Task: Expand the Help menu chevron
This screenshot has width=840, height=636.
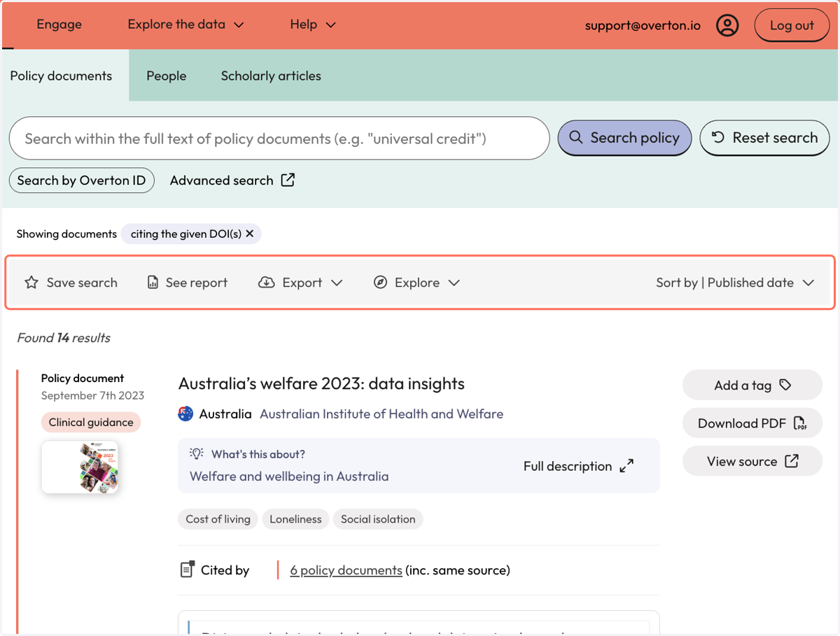Action: tap(331, 25)
